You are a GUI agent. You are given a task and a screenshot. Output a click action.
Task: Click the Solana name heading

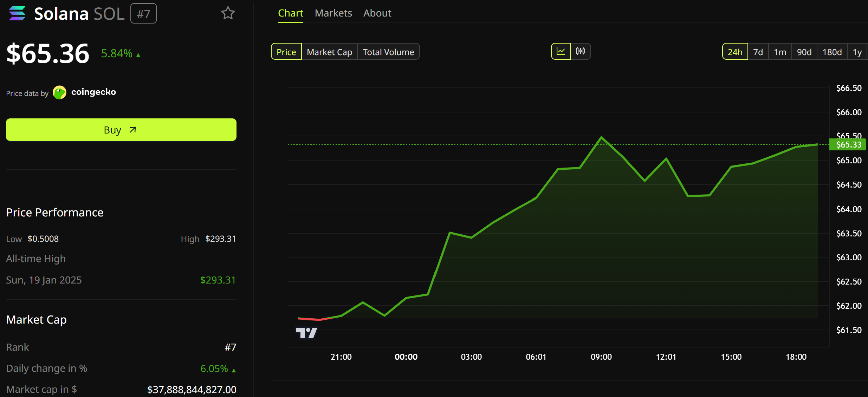pyautogui.click(x=61, y=14)
